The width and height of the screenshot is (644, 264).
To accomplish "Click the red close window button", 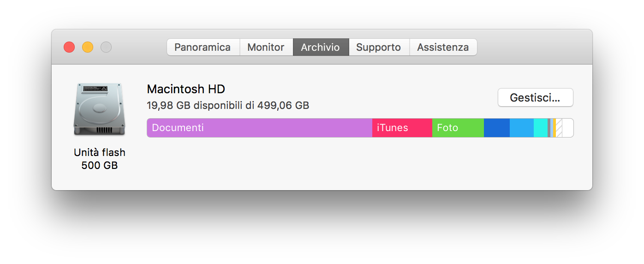I will click(69, 47).
